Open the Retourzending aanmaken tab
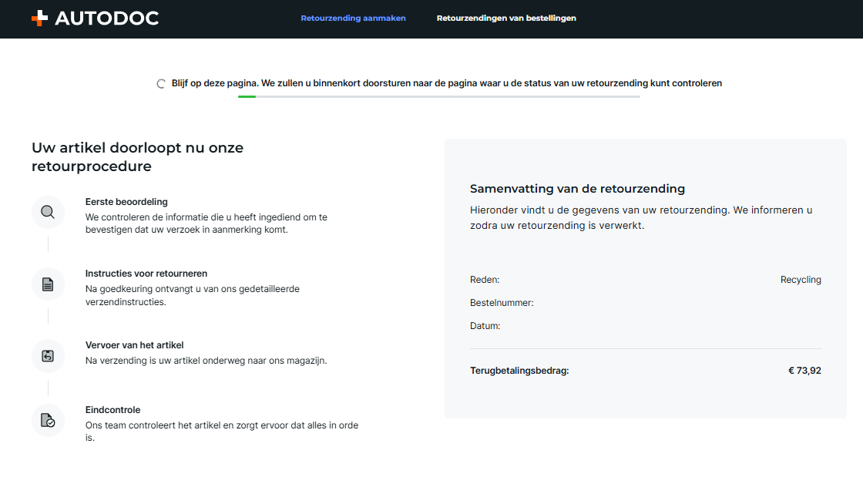The image size is (863, 504). [353, 18]
